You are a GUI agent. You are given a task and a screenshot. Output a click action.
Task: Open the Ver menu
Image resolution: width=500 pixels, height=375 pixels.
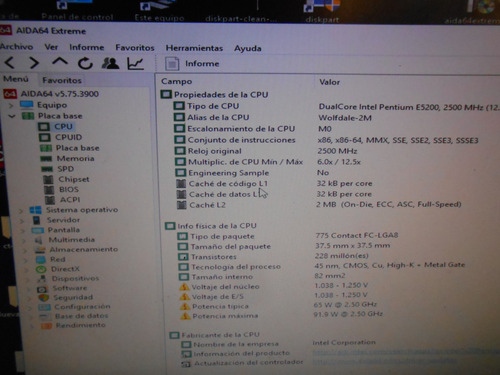click(x=51, y=47)
